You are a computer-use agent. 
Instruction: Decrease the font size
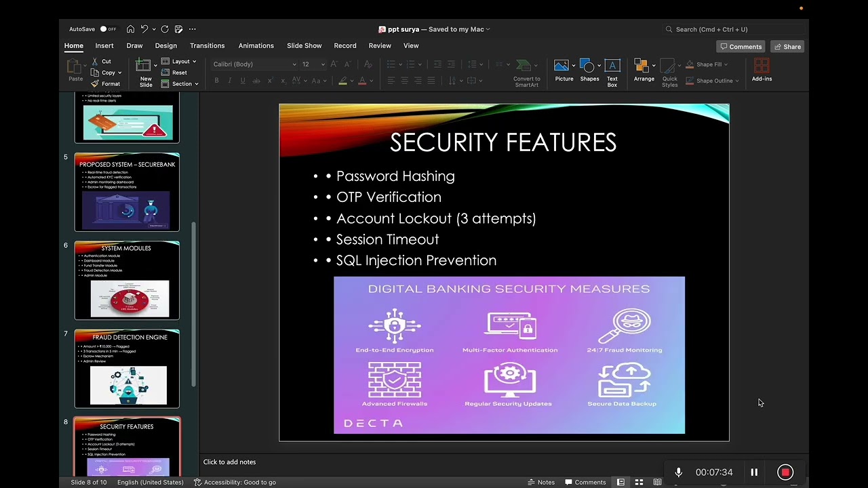[x=349, y=64]
